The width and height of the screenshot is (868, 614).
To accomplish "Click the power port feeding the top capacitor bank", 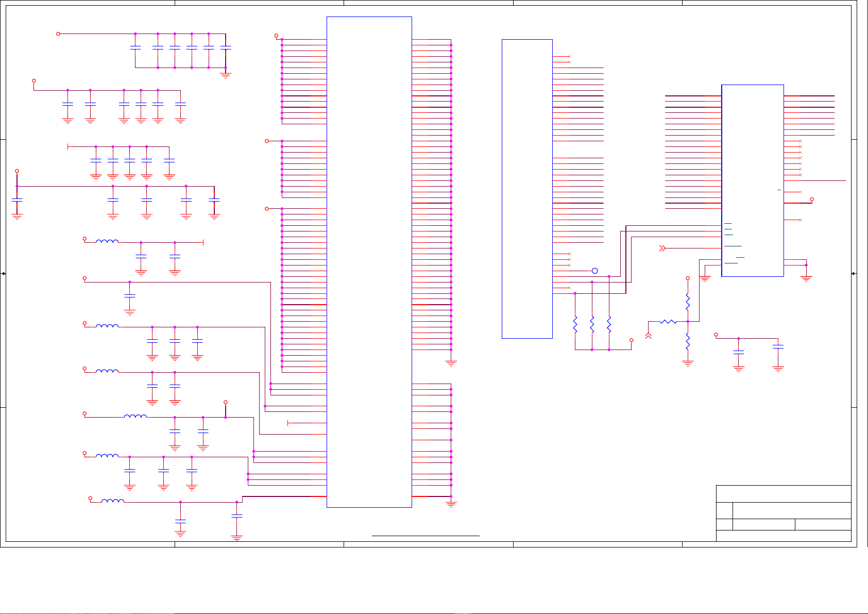I will [58, 34].
